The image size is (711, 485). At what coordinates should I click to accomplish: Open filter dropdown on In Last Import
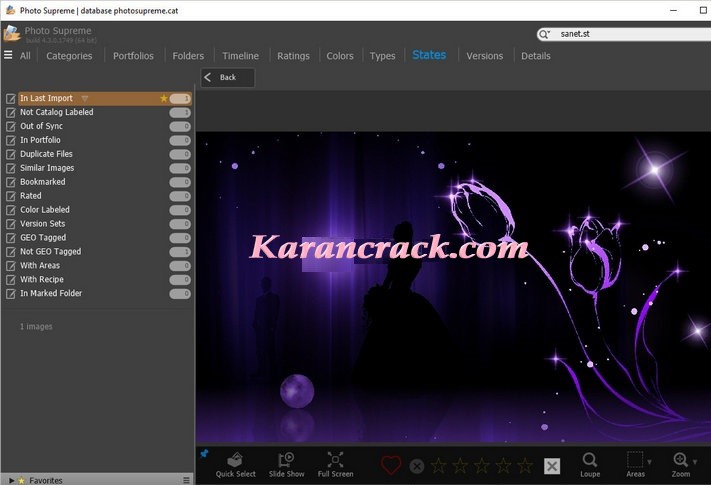coord(84,98)
